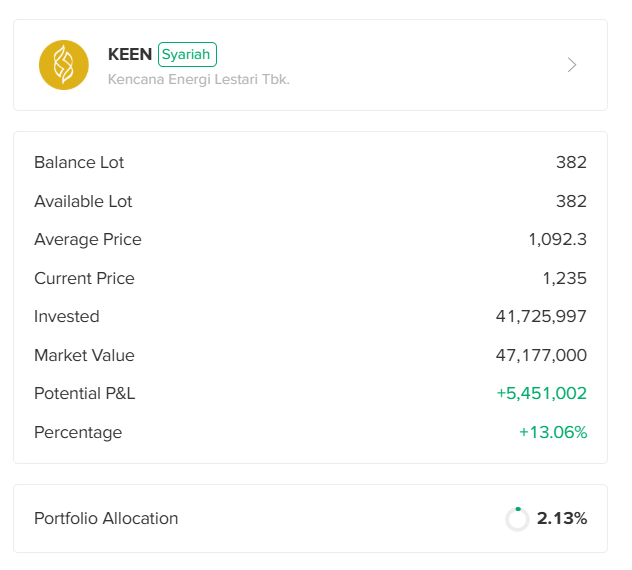The image size is (632, 570).
Task: Click the Market Value label
Action: (84, 355)
